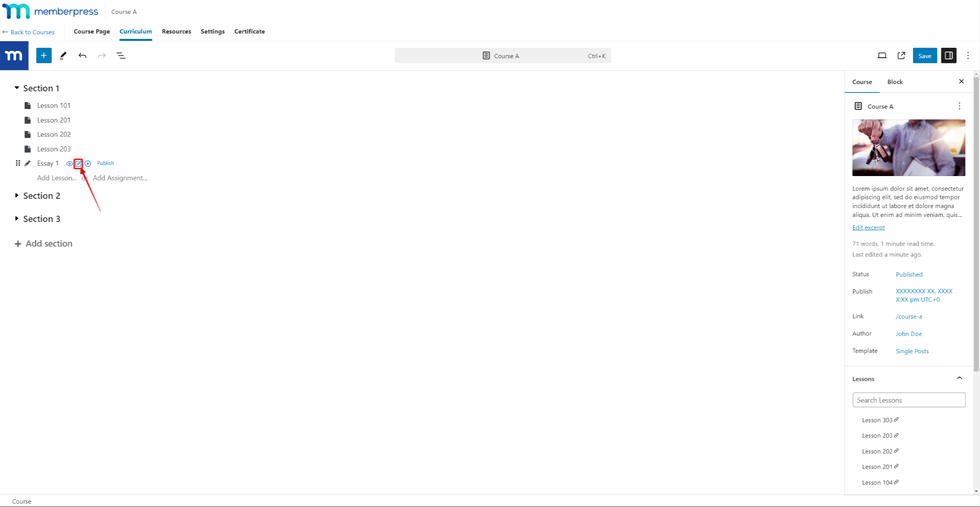Click the pencil/edit icon in toolbar
Image resolution: width=980 pixels, height=507 pixels.
coord(63,55)
